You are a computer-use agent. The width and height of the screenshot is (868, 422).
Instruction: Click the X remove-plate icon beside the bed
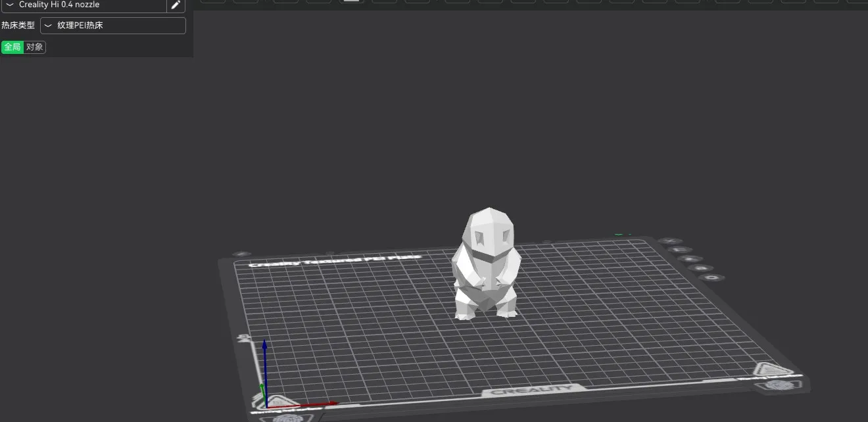point(670,241)
